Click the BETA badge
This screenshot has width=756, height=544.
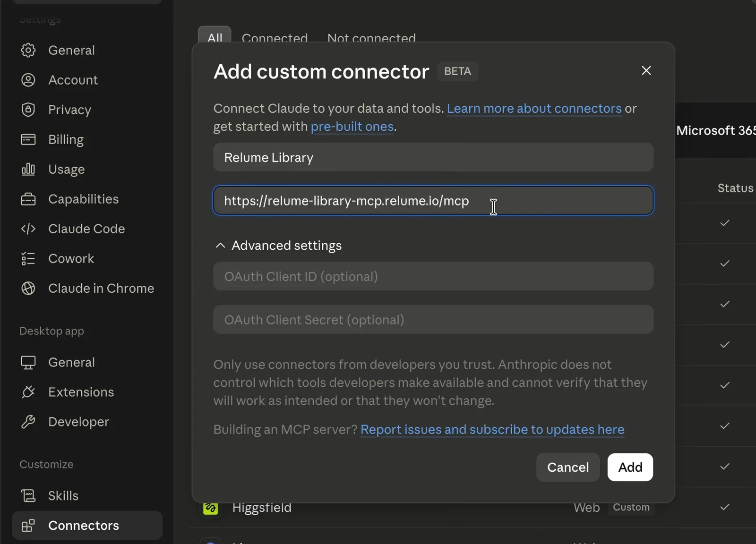click(457, 71)
